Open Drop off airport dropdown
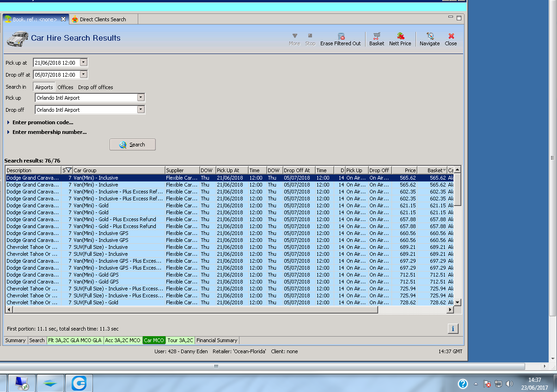The image size is (557, 392). click(x=141, y=109)
